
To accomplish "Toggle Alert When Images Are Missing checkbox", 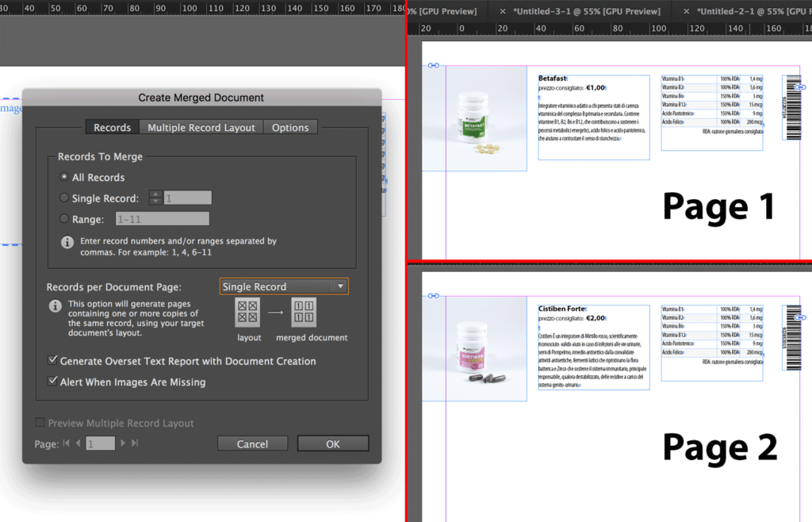I will tap(52, 382).
